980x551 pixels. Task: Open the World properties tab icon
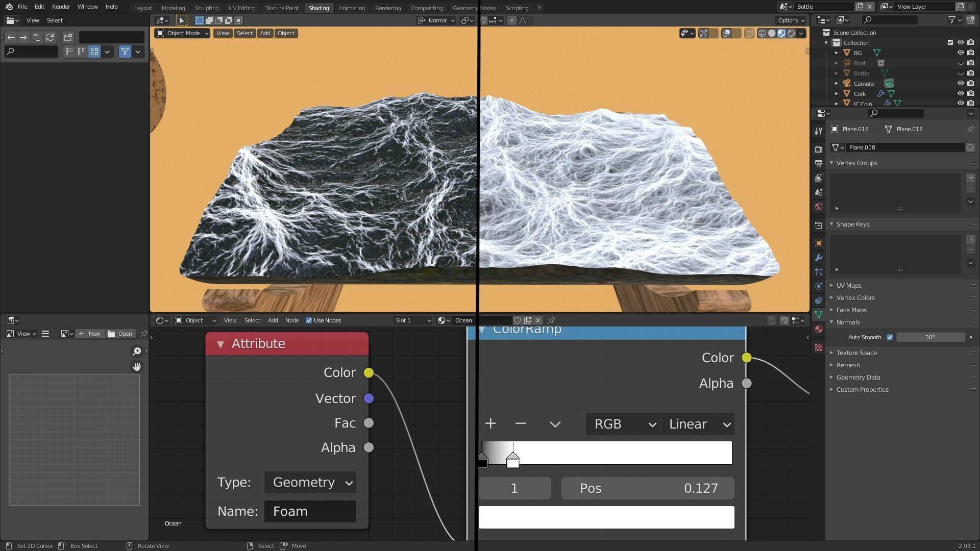tap(819, 207)
